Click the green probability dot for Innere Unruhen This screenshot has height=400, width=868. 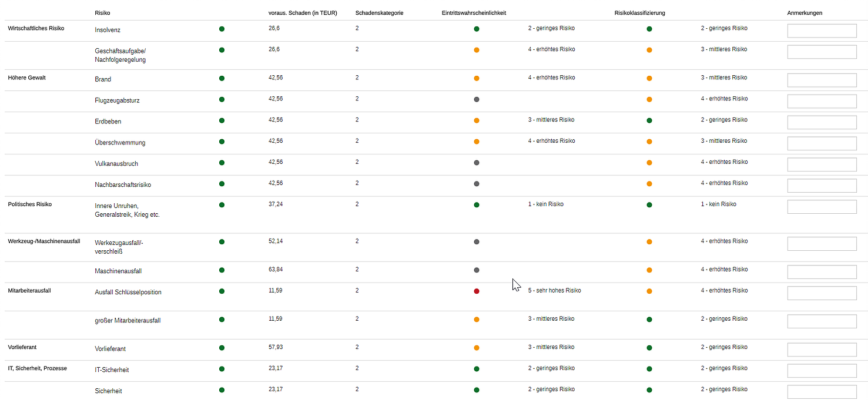pyautogui.click(x=476, y=205)
